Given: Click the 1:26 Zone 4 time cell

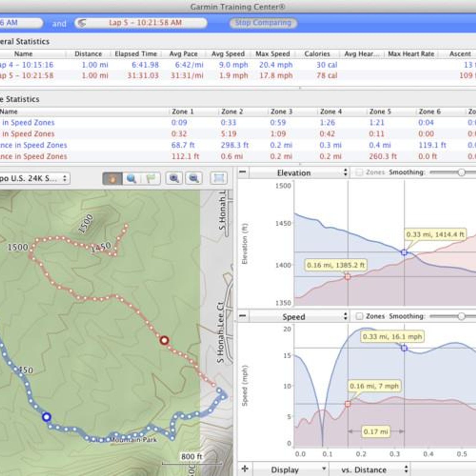Looking at the screenshot, I should (x=327, y=123).
